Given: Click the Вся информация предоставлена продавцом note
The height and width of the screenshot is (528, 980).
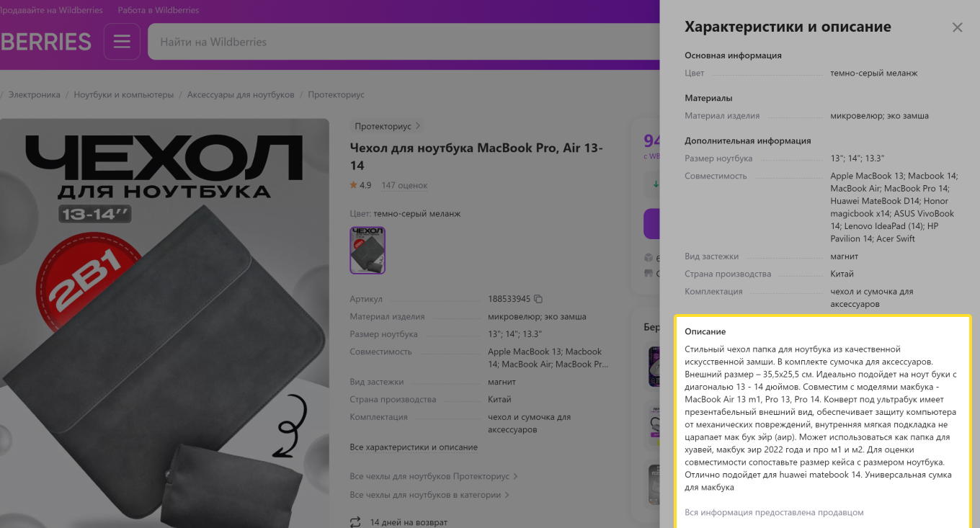Looking at the screenshot, I should coord(774,513).
